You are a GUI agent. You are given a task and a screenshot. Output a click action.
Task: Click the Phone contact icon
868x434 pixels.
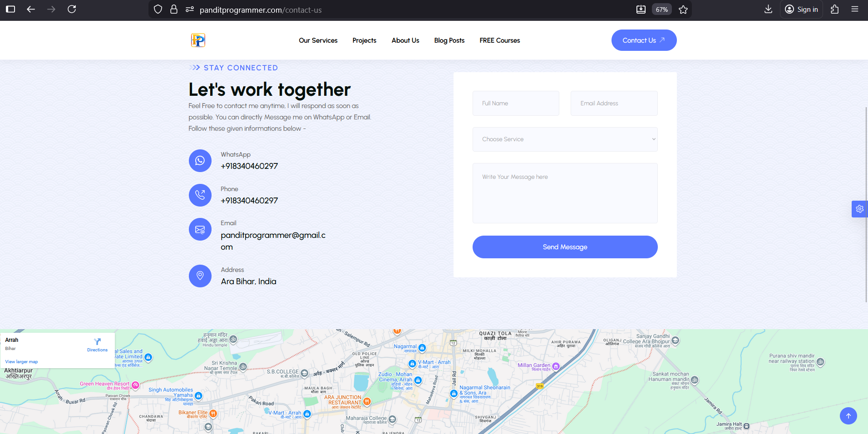[200, 195]
